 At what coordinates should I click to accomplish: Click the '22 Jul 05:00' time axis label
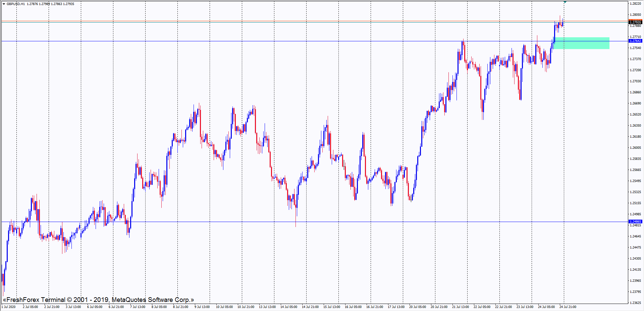point(482,307)
